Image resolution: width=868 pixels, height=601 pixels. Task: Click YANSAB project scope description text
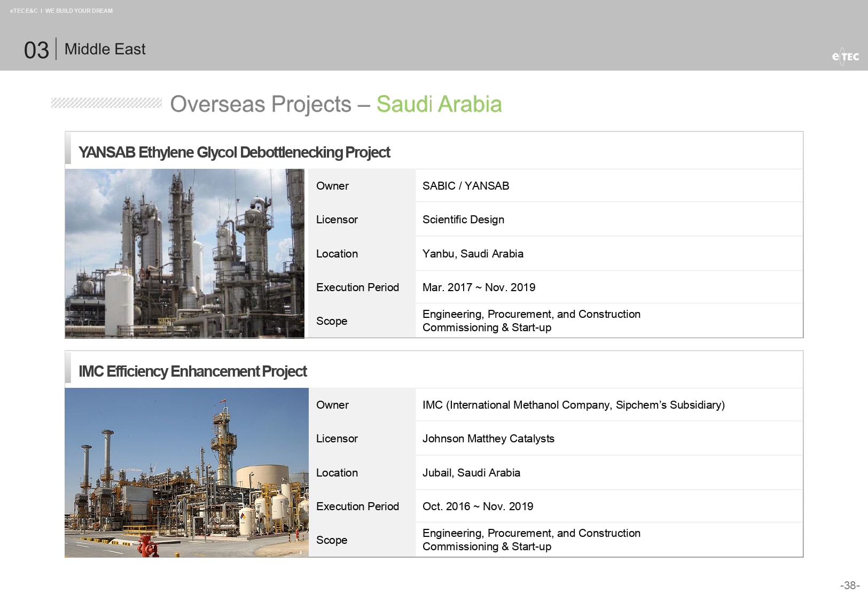tap(531, 321)
